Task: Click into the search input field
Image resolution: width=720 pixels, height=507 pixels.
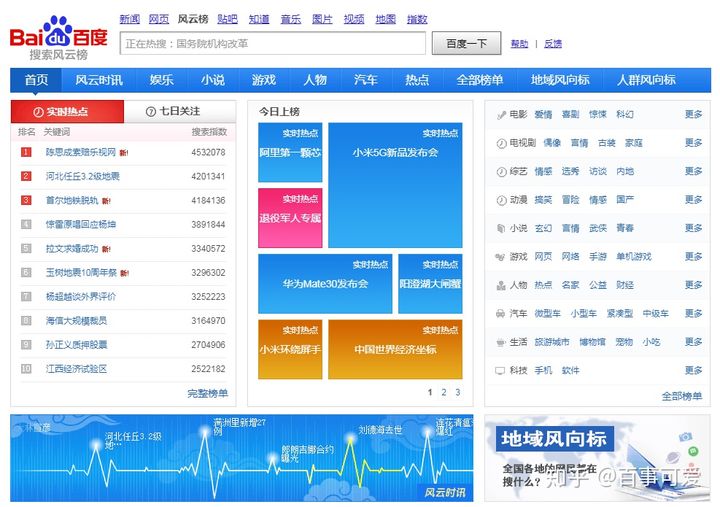Action: (x=272, y=44)
